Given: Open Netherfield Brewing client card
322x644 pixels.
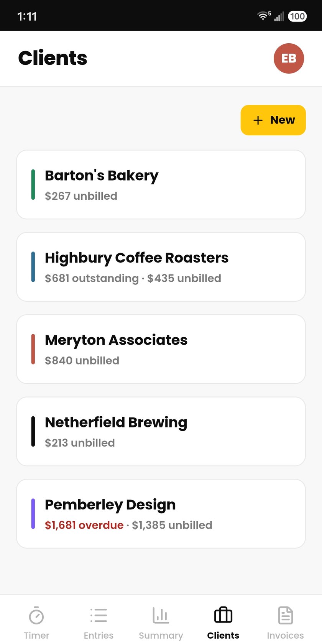Looking at the screenshot, I should pyautogui.click(x=161, y=431).
